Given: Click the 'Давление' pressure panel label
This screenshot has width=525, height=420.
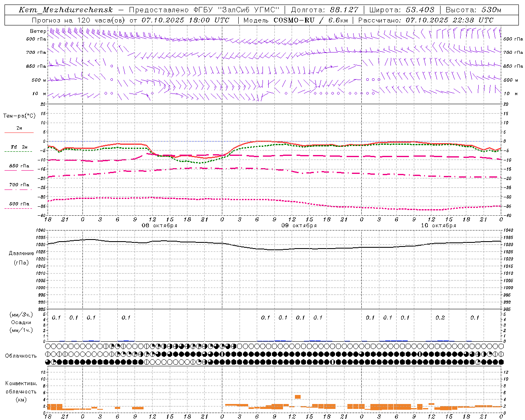Looking at the screenshot, I should 21,253.
